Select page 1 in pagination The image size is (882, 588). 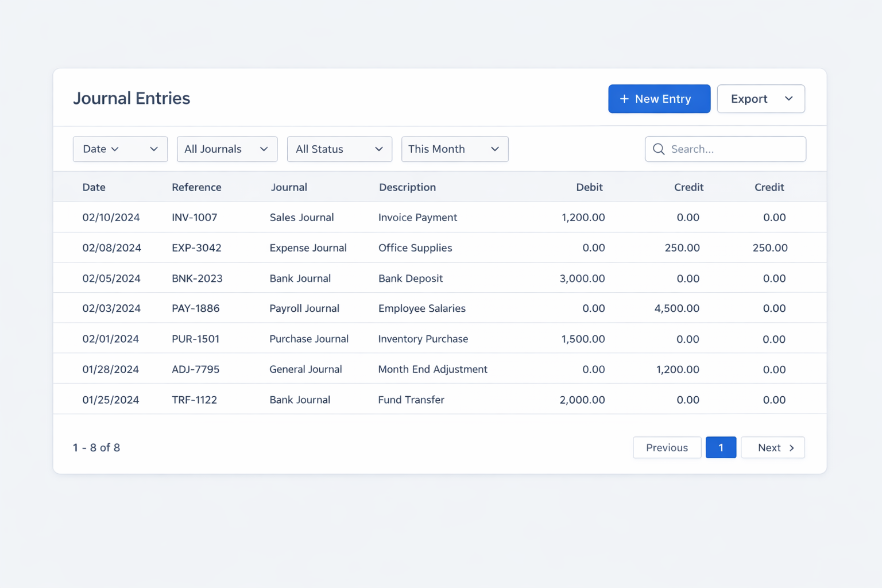721,448
